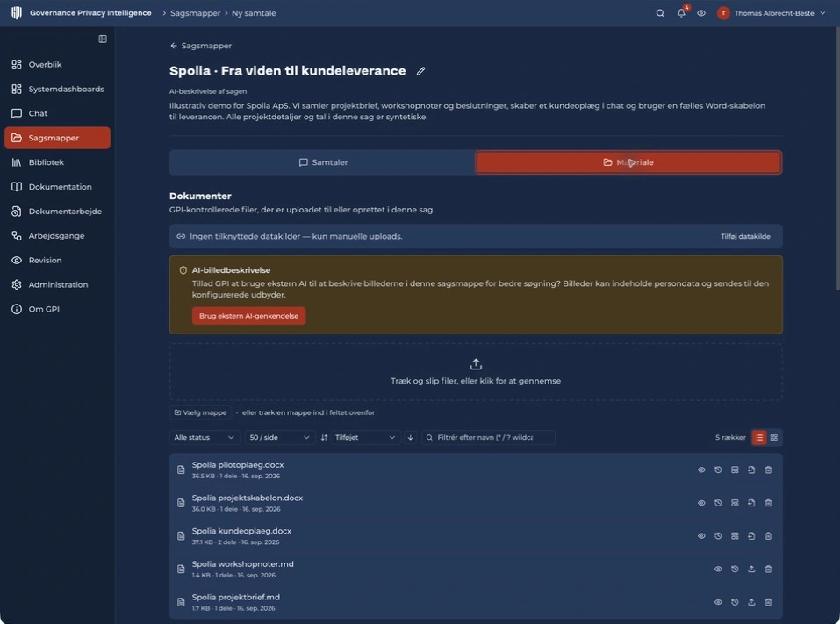The height and width of the screenshot is (624, 840).
Task: Delete Spolia kundeoplaeg.docx with trash icon
Action: click(x=768, y=536)
